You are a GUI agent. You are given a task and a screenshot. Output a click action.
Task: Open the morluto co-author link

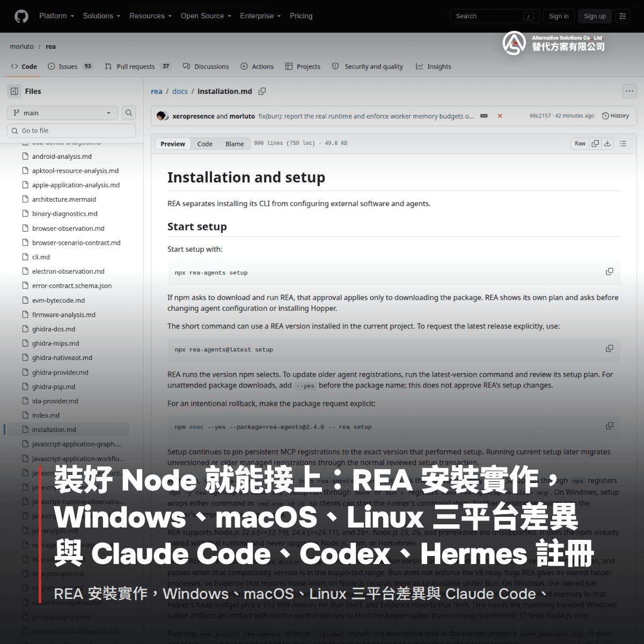242,116
